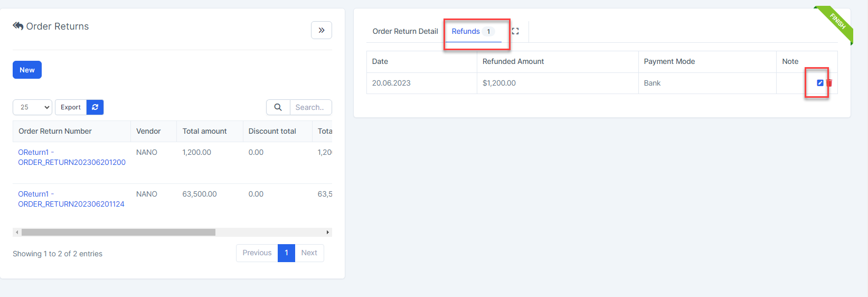Delete the refund with trash icon
The height and width of the screenshot is (297, 868).
point(829,83)
